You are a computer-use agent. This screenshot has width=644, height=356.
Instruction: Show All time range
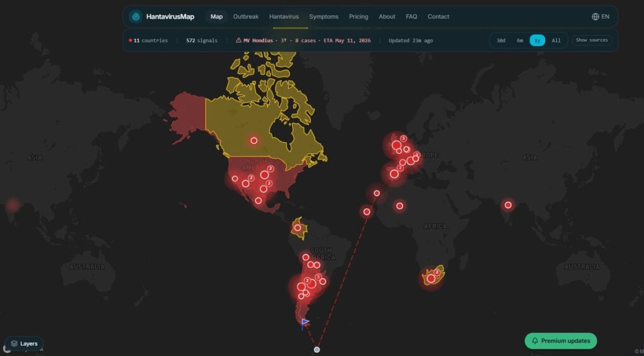coord(556,40)
